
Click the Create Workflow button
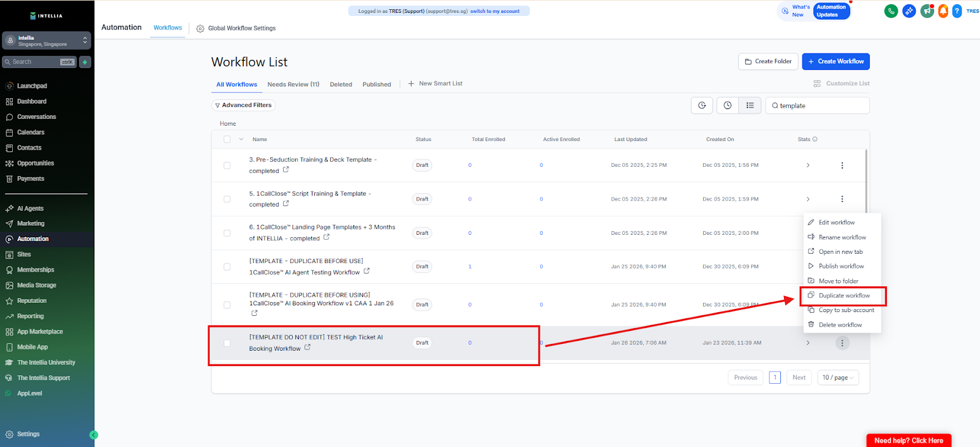835,61
